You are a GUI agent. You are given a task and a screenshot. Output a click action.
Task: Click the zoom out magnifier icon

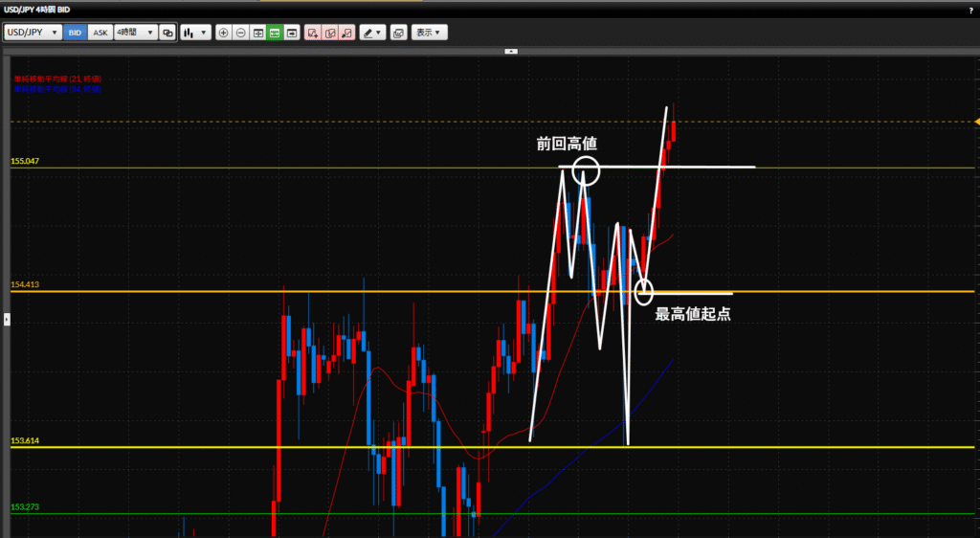point(241,33)
